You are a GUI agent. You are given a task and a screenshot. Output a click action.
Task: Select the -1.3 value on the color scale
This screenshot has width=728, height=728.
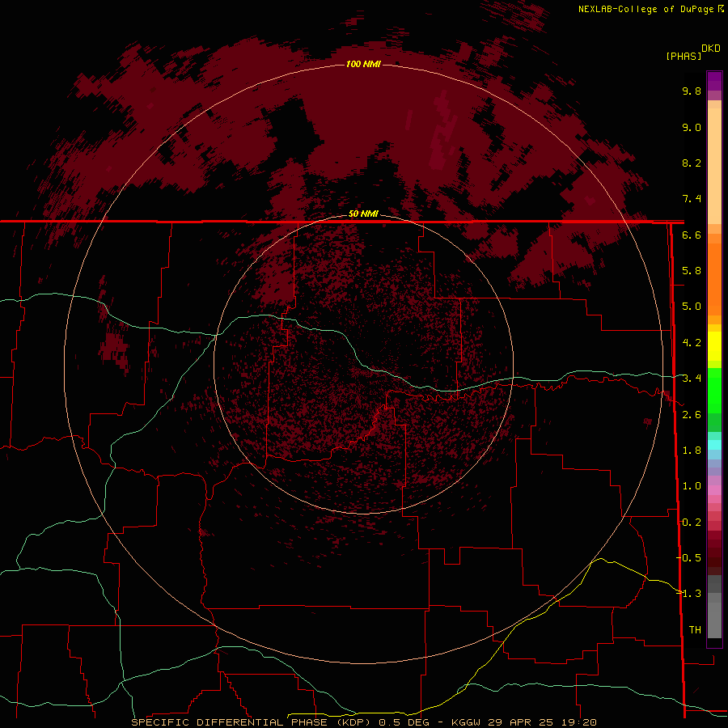(688, 594)
